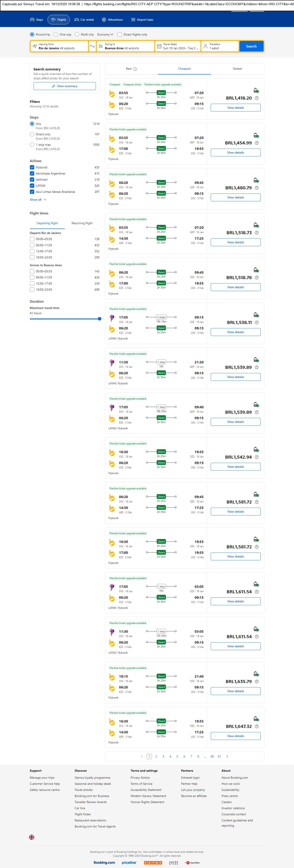Click the swap origin and destination arrows icon
Screen dimensions: 294x868
[x=92, y=46]
